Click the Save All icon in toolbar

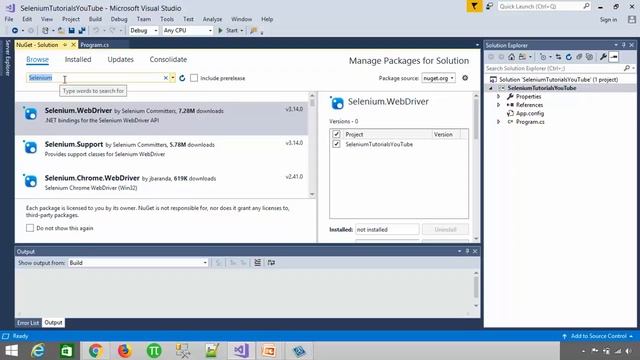[x=82, y=31]
